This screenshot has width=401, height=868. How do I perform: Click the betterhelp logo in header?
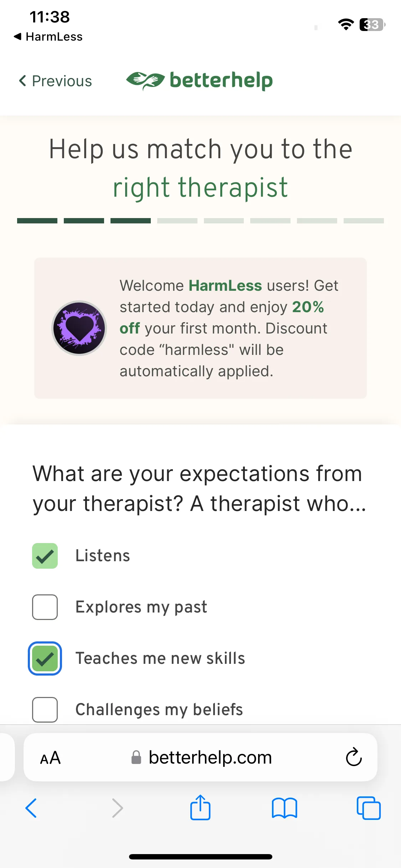click(x=200, y=81)
